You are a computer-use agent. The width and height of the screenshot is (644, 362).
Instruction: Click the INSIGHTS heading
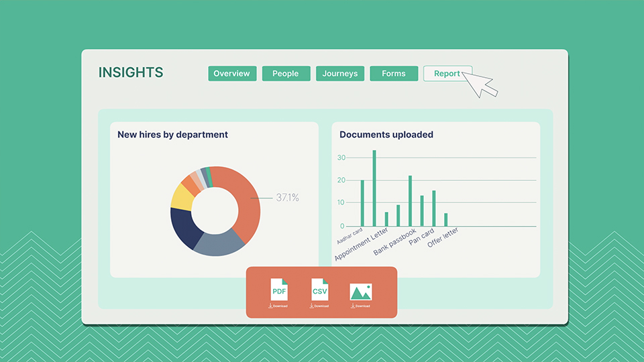(x=131, y=73)
